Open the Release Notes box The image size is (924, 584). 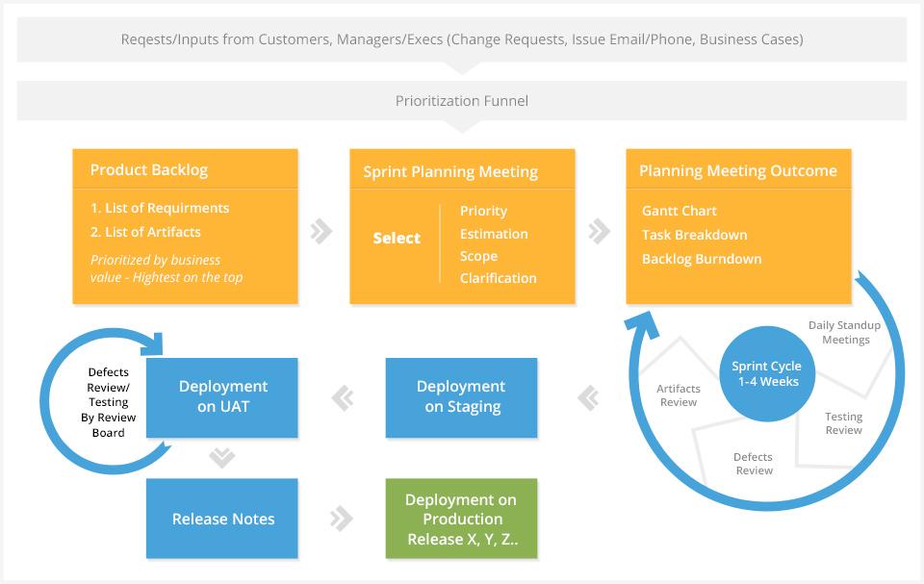(x=222, y=519)
